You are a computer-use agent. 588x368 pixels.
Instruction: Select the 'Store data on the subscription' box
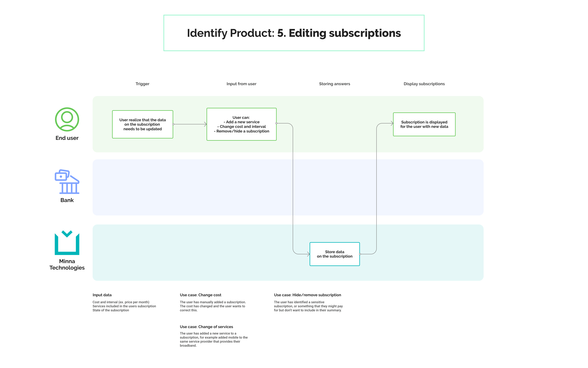[x=335, y=254]
